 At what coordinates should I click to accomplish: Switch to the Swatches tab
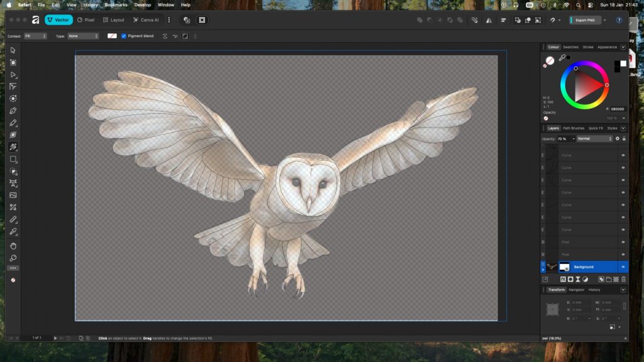tap(570, 47)
